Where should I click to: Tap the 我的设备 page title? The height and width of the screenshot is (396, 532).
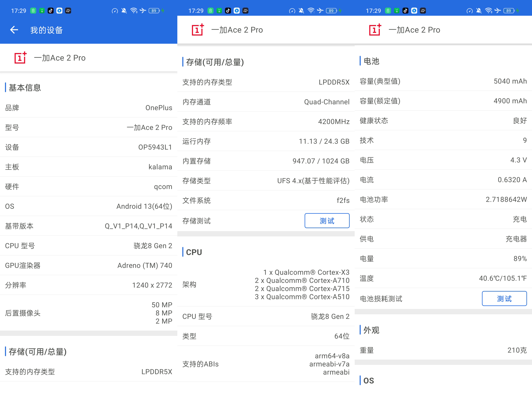click(46, 30)
